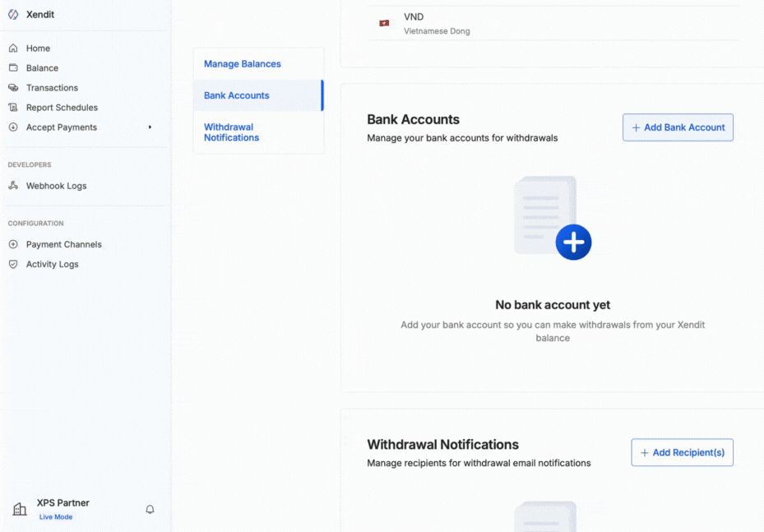Open Payment Channels configuration
Image resolution: width=764 pixels, height=532 pixels.
tap(64, 244)
